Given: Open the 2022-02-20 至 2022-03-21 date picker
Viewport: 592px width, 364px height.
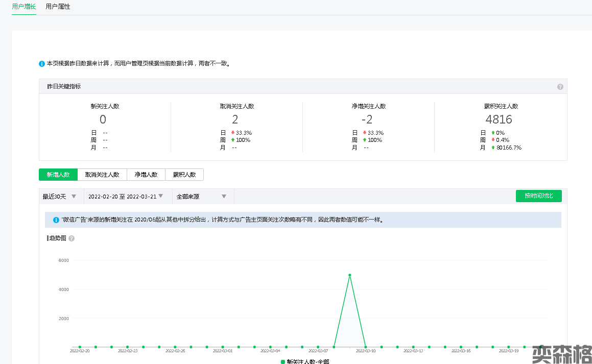Looking at the screenshot, I should coord(126,197).
